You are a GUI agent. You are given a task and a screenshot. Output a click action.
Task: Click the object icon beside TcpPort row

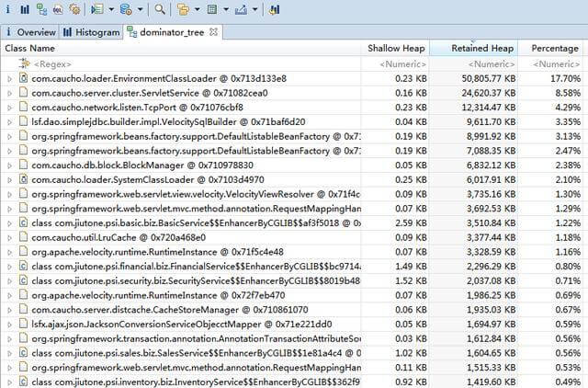click(23, 107)
